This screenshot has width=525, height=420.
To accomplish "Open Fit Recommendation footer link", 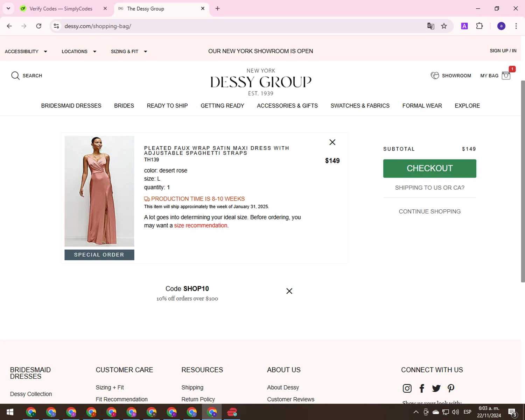I will pos(121,399).
